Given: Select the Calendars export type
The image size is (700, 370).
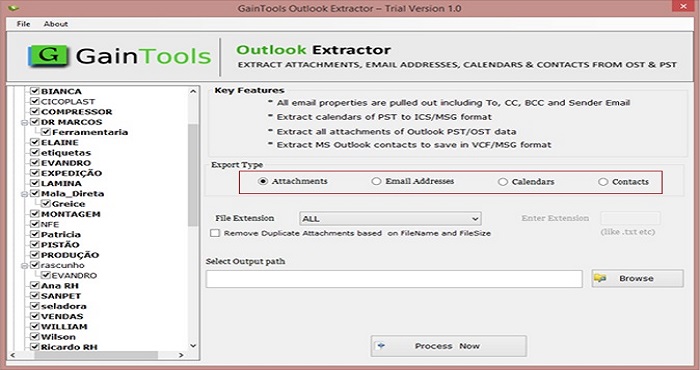Looking at the screenshot, I should 503,182.
